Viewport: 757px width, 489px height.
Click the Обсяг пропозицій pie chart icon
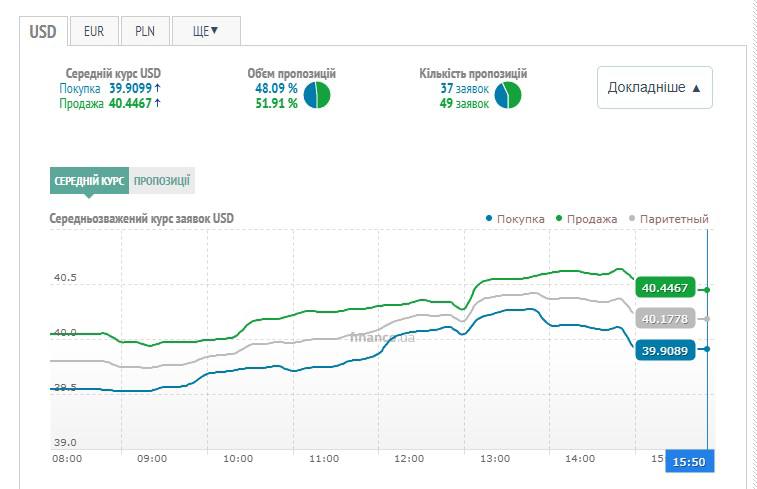tap(317, 95)
